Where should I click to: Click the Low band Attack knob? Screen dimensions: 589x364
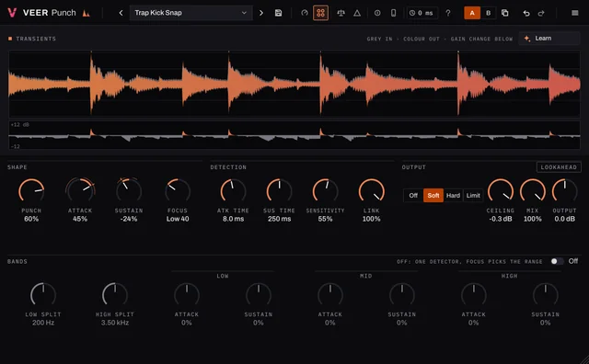tap(187, 294)
